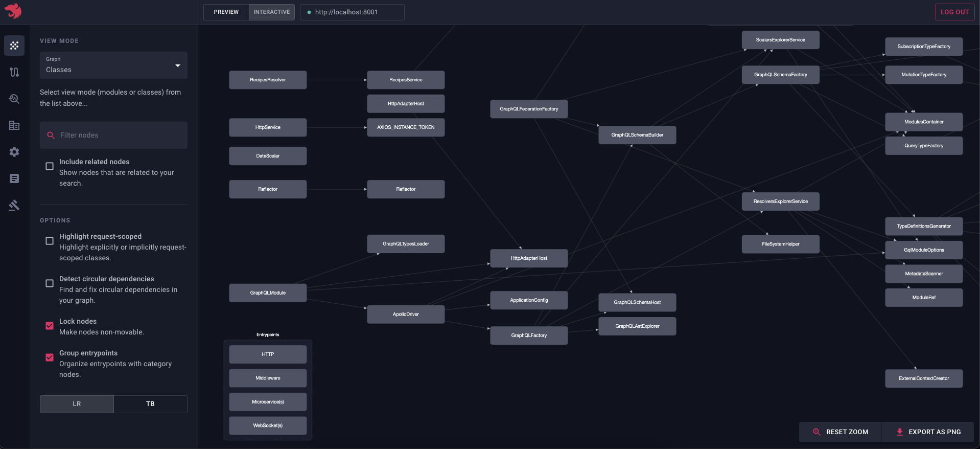This screenshot has width=980, height=449.
Task: Uncheck the Lock nodes option
Action: [50, 326]
